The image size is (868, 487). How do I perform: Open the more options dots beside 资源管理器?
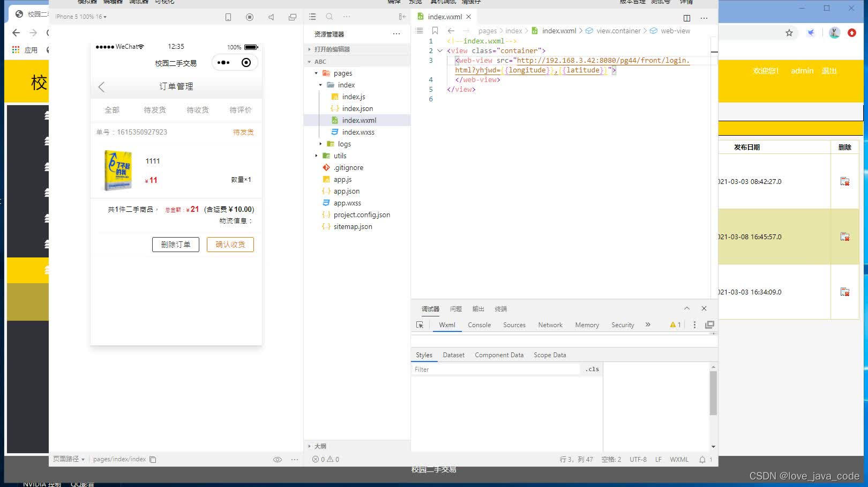[x=396, y=34]
